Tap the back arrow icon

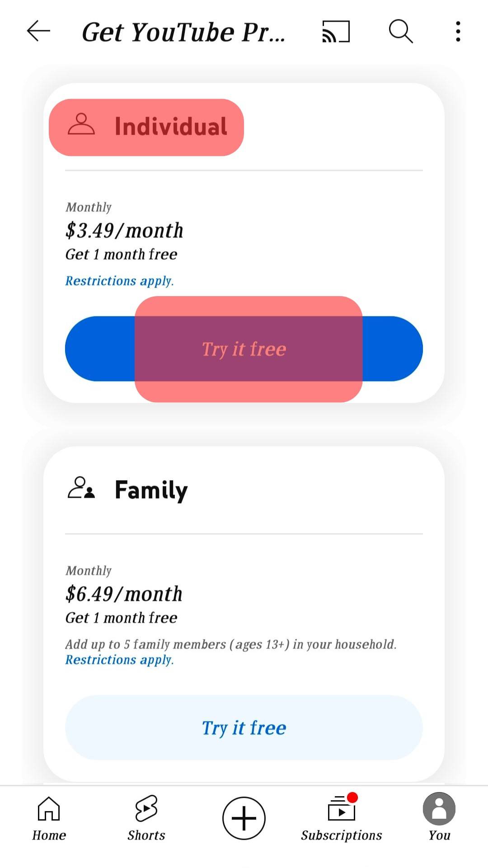38,32
